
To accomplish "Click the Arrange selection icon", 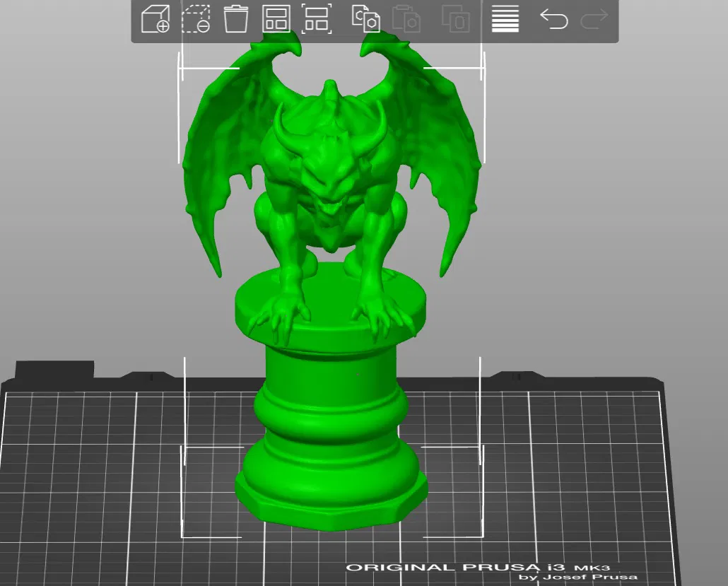I will (x=317, y=19).
